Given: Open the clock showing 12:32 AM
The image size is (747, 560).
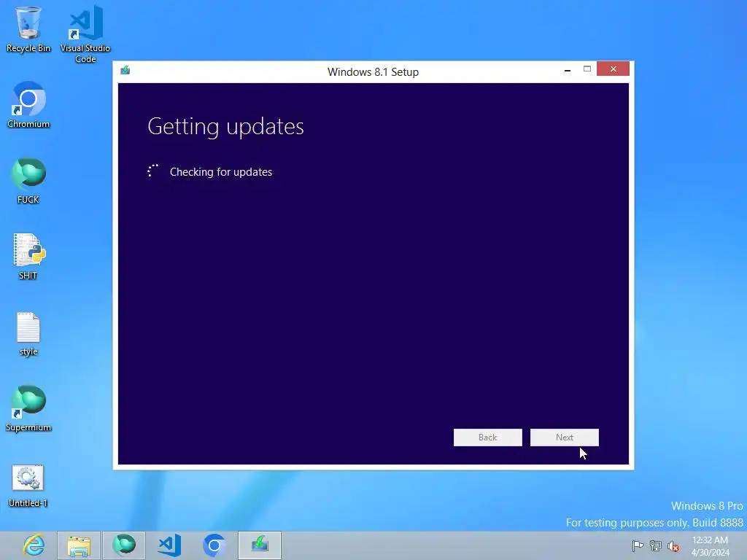Looking at the screenshot, I should coord(711,546).
